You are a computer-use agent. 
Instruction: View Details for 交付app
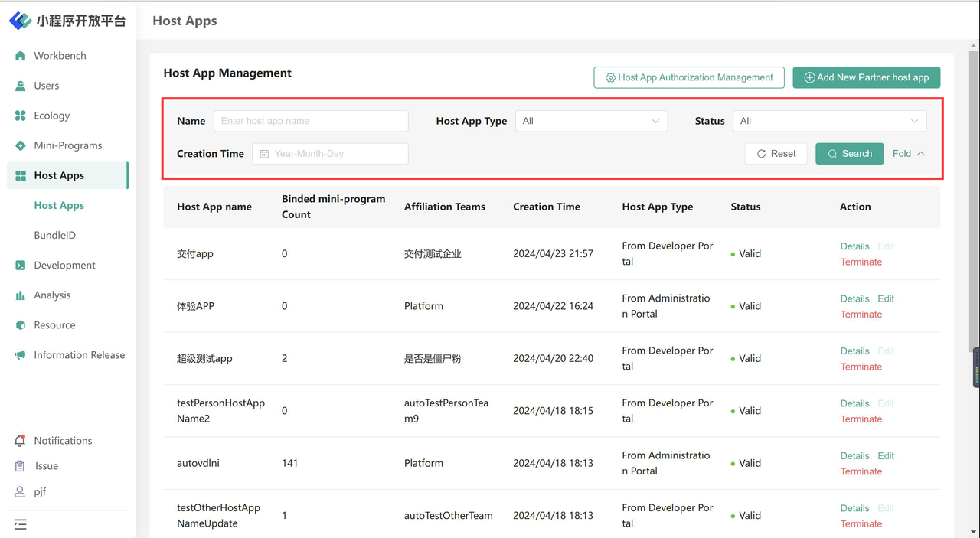click(x=854, y=246)
